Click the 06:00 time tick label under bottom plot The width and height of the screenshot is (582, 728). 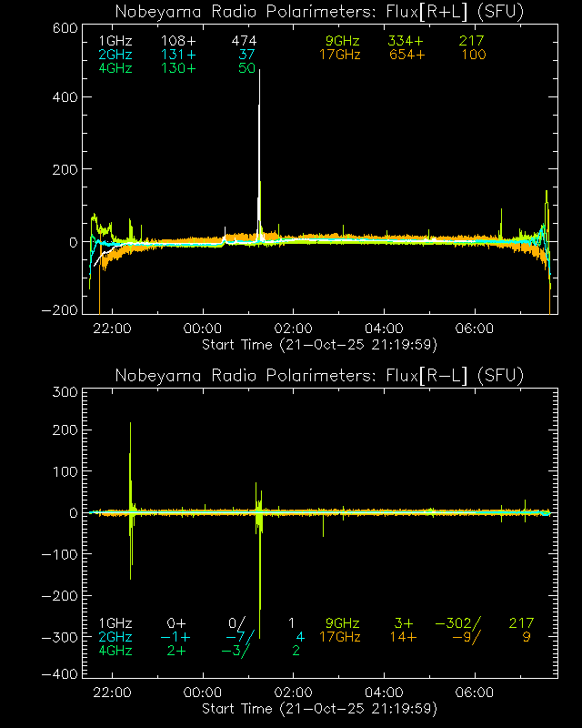click(476, 693)
